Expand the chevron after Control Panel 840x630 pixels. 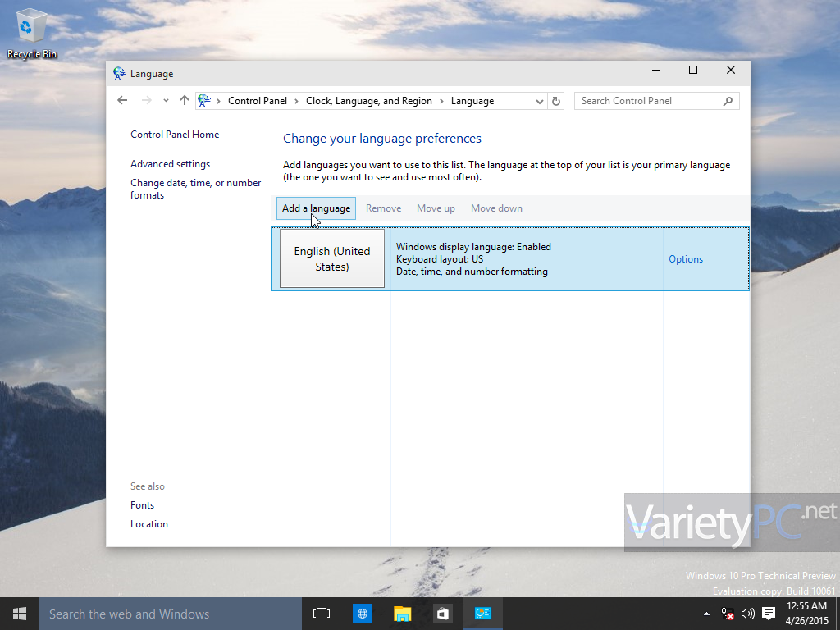click(x=296, y=101)
